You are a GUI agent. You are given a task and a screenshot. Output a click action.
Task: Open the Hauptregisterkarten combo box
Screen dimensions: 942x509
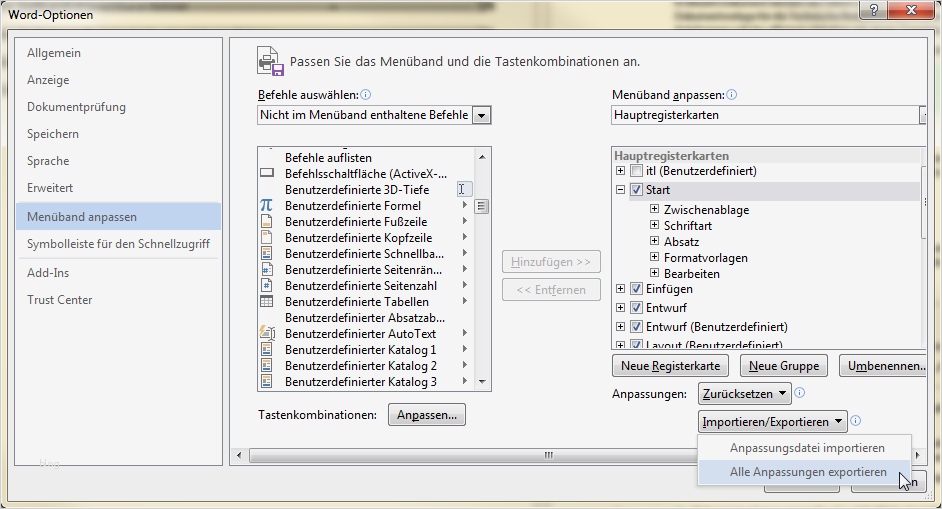pyautogui.click(x=768, y=115)
